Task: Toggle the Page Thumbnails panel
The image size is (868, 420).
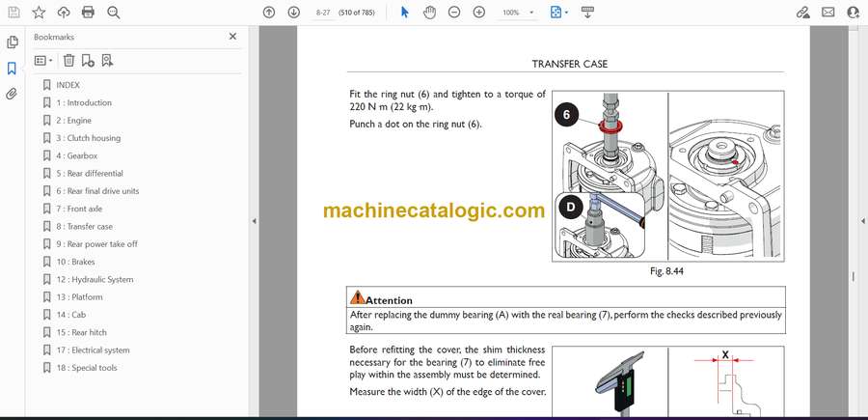Action: tap(13, 42)
